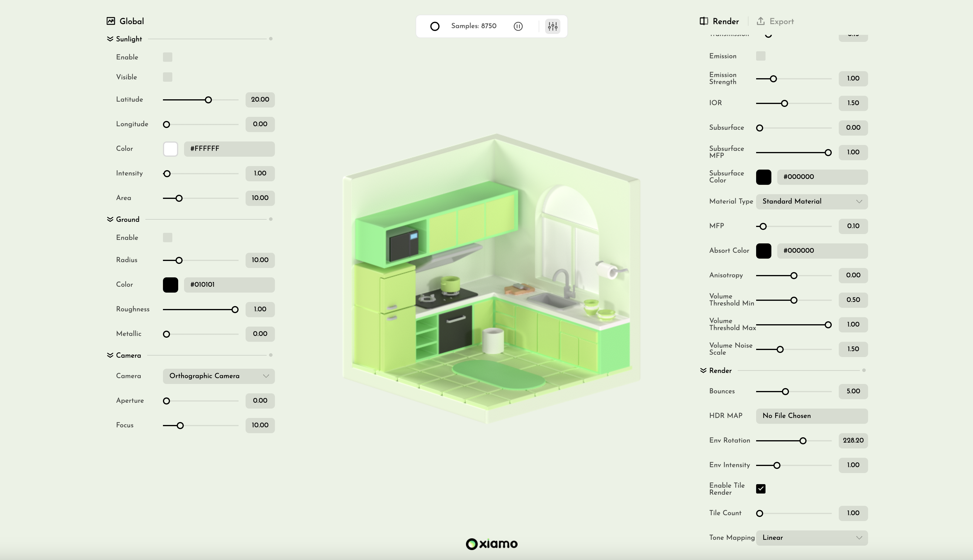
Task: Open the Material Type dropdown
Action: click(812, 202)
